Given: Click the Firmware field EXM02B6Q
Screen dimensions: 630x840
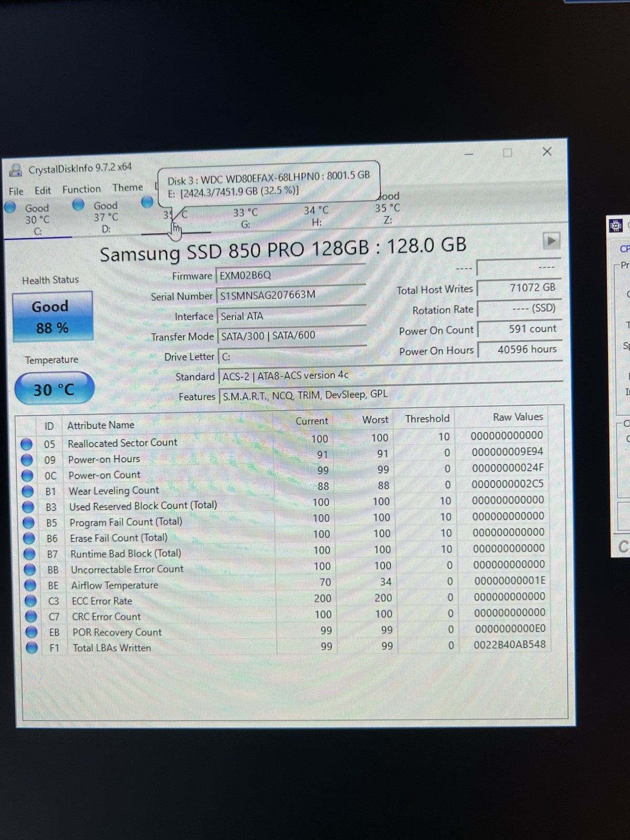Looking at the screenshot, I should click(290, 275).
